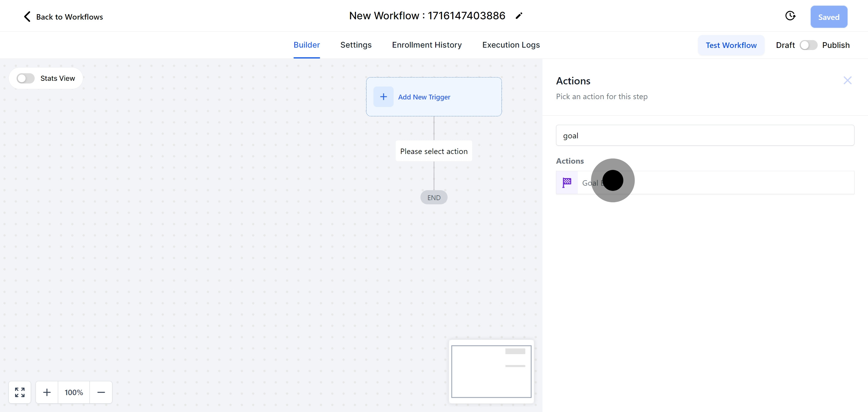Image resolution: width=868 pixels, height=412 pixels.
Task: Click the Goal Event flag icon
Action: pos(567,183)
